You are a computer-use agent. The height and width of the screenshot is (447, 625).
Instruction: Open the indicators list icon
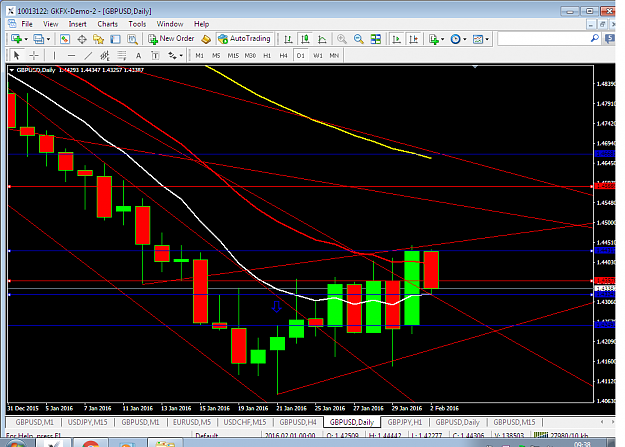click(x=433, y=39)
